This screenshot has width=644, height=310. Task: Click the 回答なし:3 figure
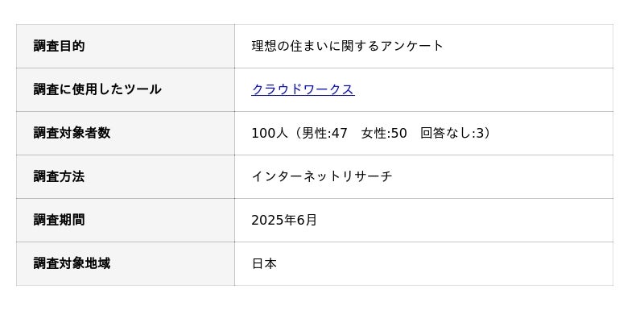[x=452, y=133]
